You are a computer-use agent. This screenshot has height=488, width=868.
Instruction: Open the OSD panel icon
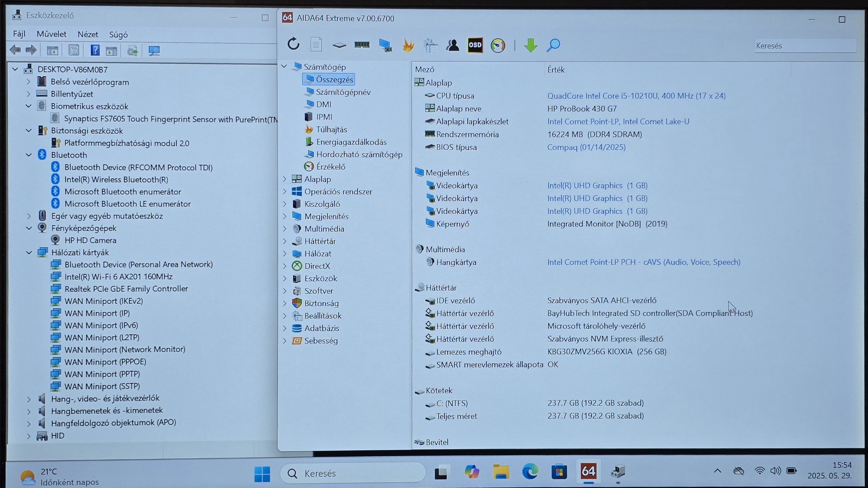click(475, 45)
